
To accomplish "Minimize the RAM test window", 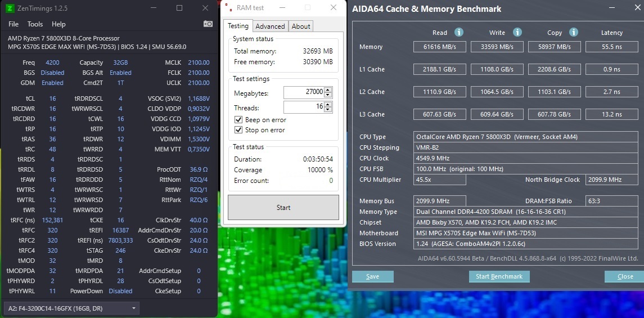I will click(282, 7).
